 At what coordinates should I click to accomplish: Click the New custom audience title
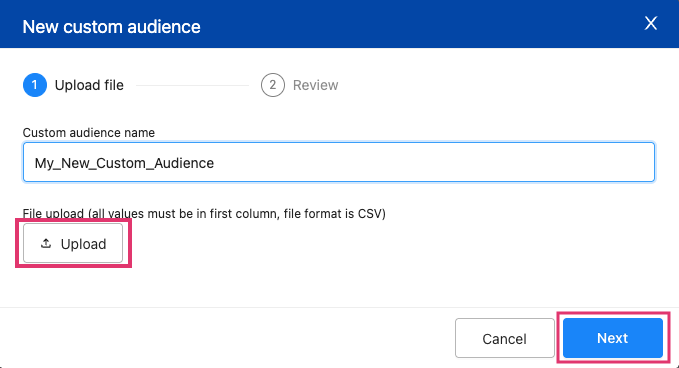111,27
